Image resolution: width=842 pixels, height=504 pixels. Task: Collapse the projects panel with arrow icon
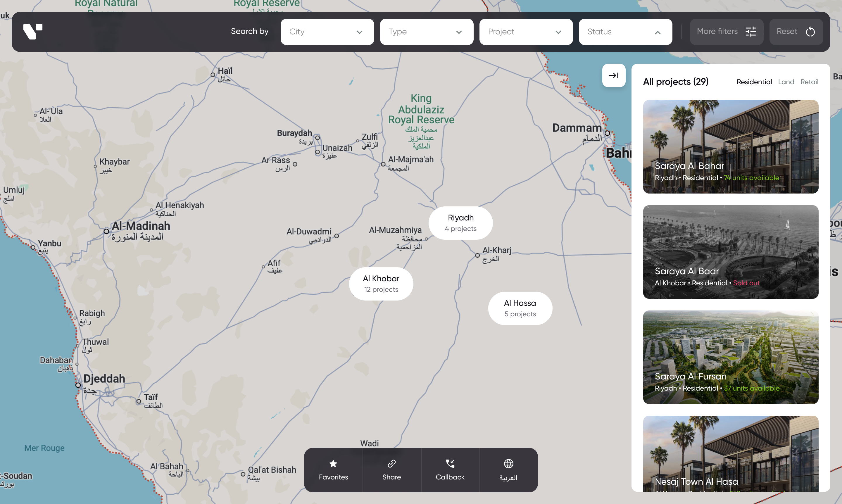coord(613,75)
